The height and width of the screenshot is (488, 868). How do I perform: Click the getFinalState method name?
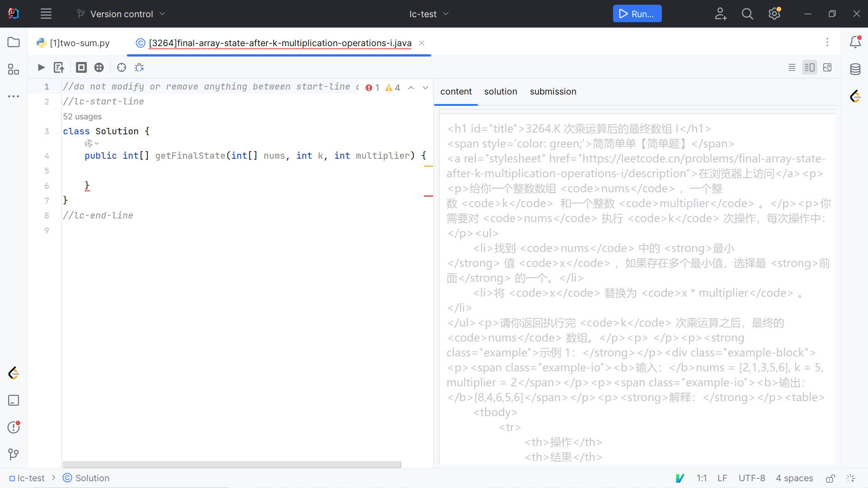click(x=190, y=156)
